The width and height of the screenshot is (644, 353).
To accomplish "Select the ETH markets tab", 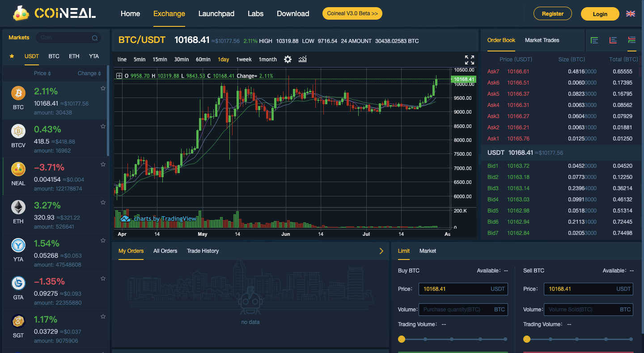I will click(x=74, y=56).
